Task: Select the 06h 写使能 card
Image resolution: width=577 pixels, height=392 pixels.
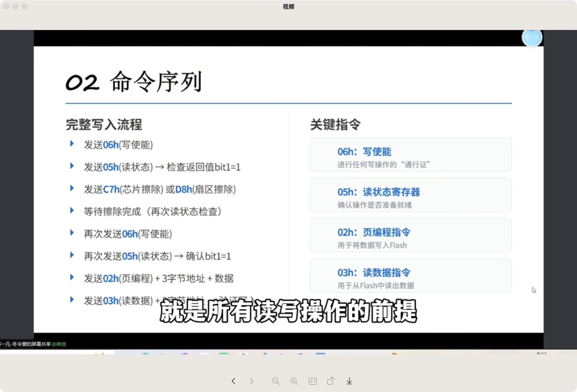Action: [x=410, y=155]
